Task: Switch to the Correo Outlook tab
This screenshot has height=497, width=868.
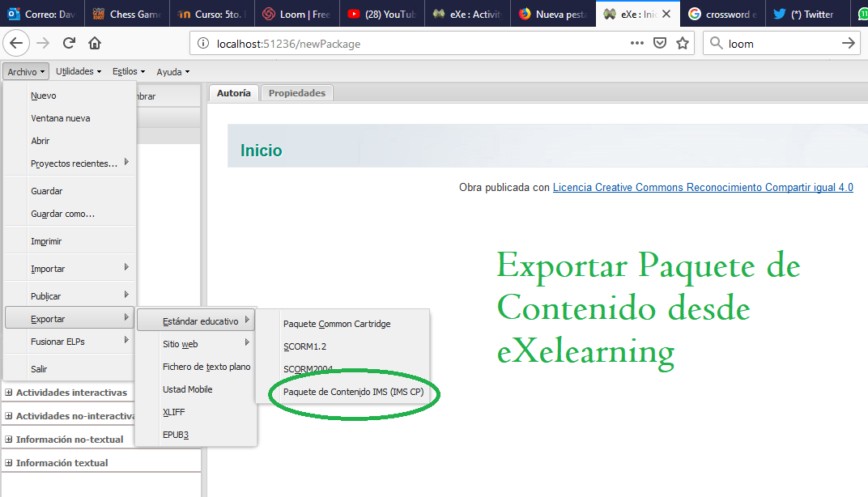Action: [x=42, y=14]
